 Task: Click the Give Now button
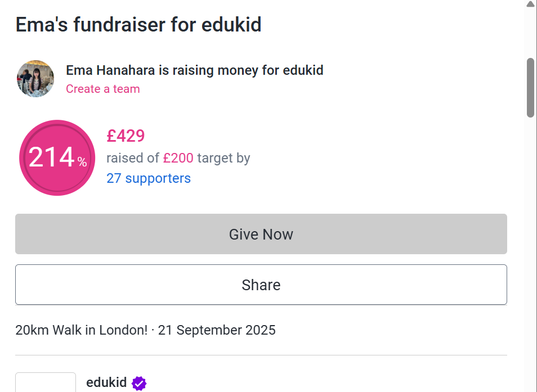[261, 234]
